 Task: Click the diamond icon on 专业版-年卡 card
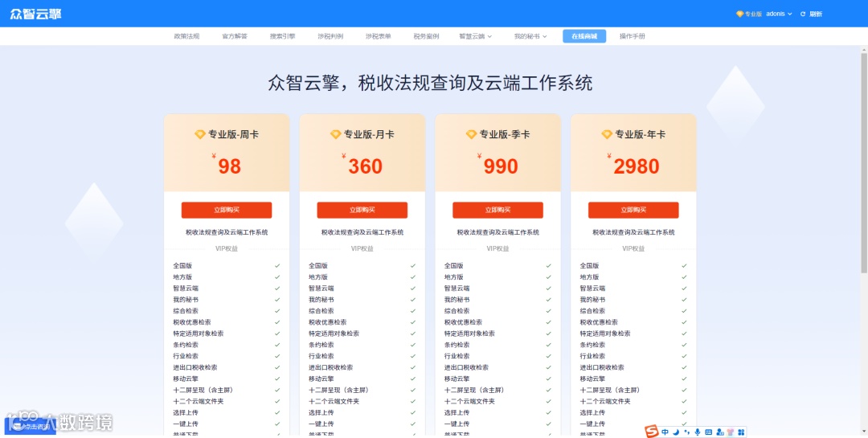[x=607, y=134]
